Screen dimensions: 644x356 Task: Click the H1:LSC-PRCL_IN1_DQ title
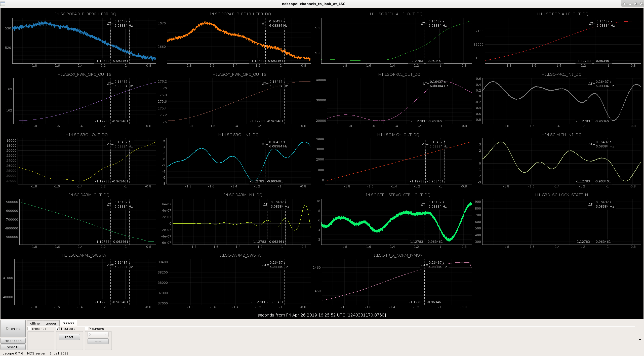[561, 74]
